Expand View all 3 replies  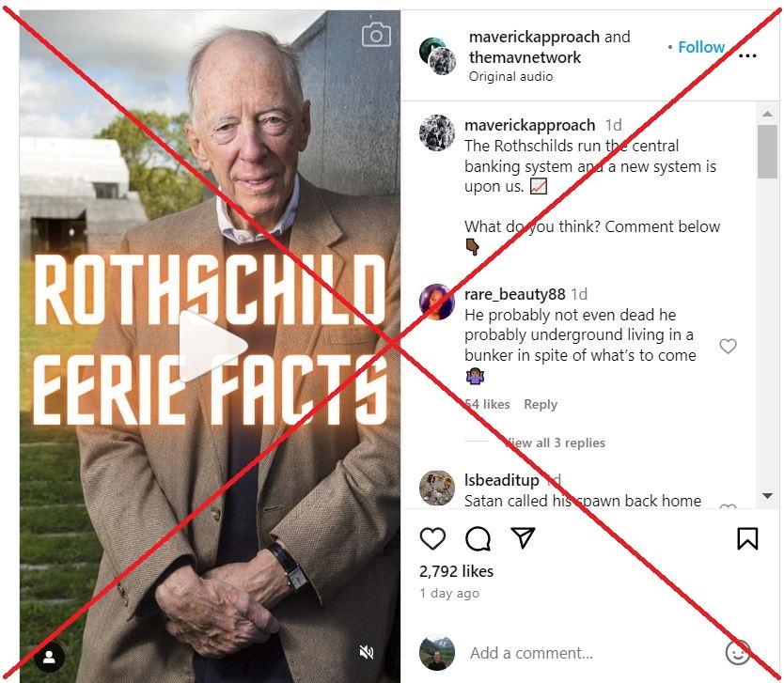point(555,442)
